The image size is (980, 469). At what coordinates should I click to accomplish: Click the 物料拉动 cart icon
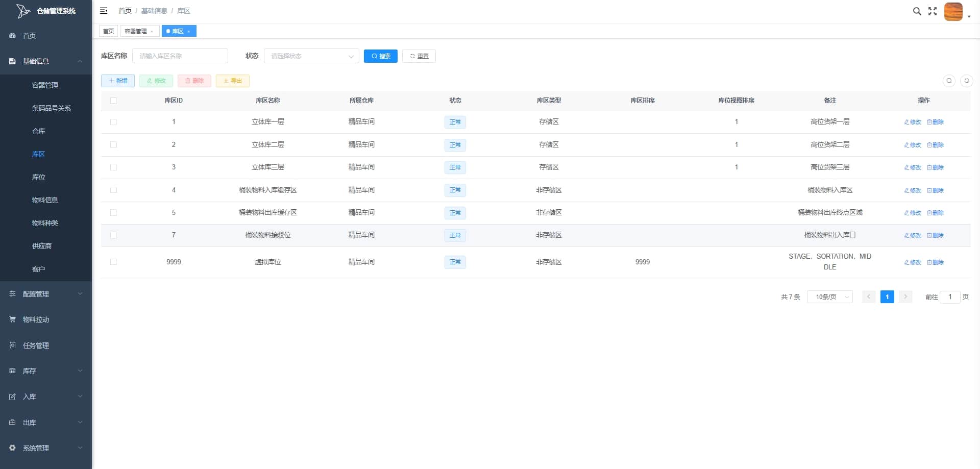(12, 319)
